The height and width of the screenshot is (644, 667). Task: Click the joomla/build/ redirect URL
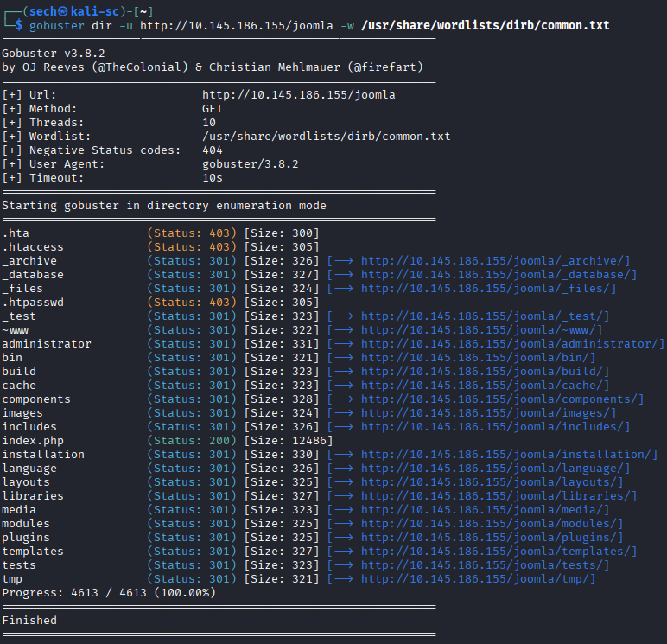point(482,372)
